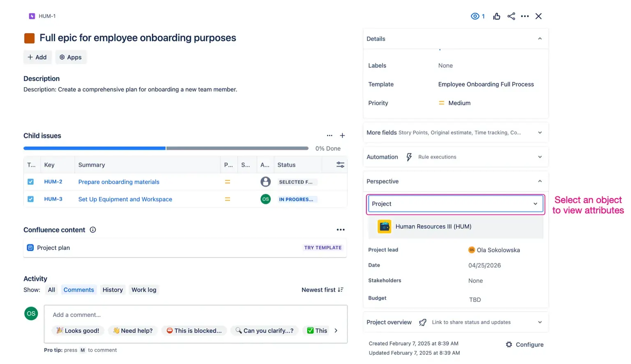The image size is (631, 364).
Task: Switch to the History activity tab
Action: pos(113,290)
